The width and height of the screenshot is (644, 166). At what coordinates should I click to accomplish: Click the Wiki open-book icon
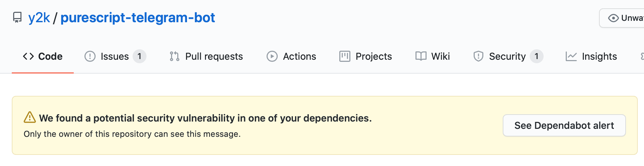(x=421, y=56)
